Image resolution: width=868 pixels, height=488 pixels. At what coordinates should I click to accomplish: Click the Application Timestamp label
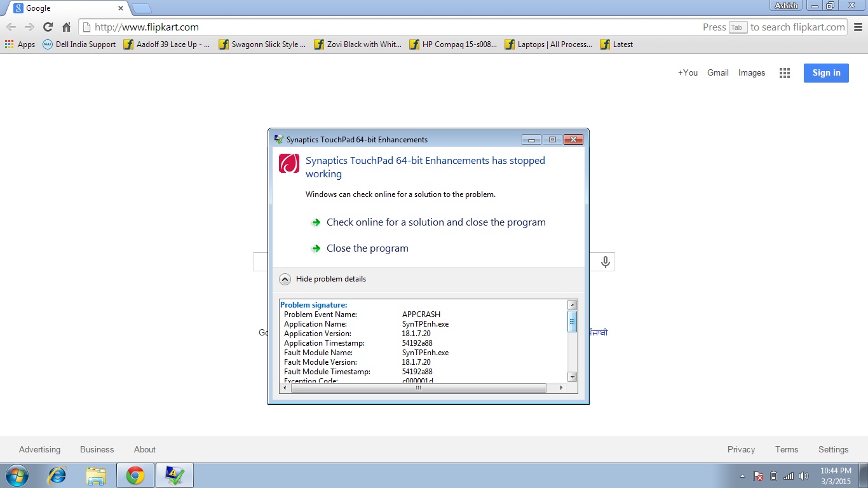pos(324,343)
